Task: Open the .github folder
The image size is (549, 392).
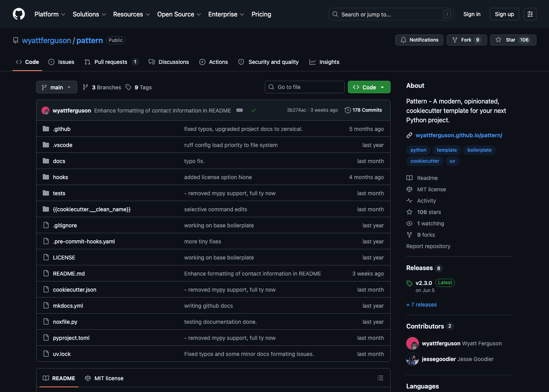Action: click(x=62, y=129)
